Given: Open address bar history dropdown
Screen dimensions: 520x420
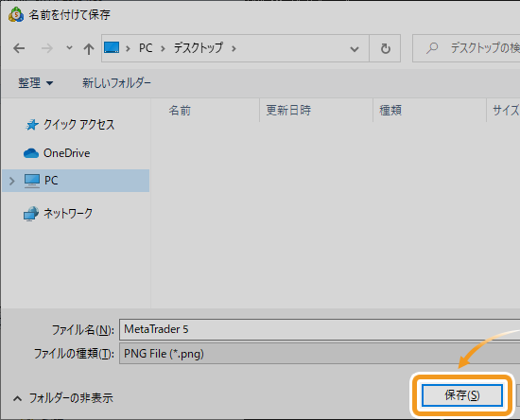Looking at the screenshot, I should (355, 49).
